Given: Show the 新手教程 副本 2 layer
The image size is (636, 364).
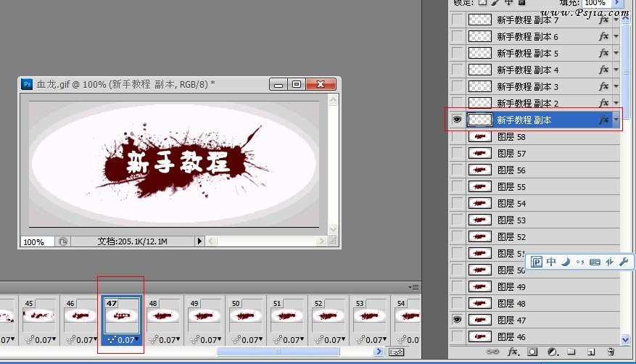Looking at the screenshot, I should [457, 103].
